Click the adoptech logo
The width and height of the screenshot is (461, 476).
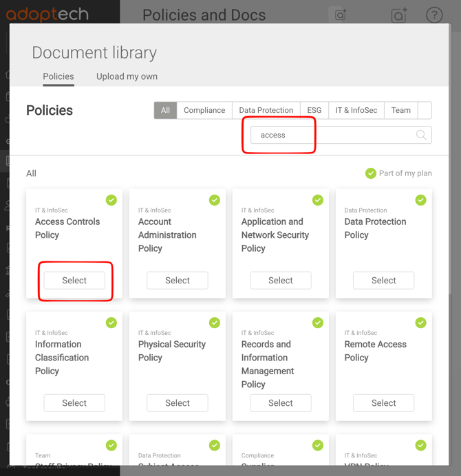(x=47, y=14)
